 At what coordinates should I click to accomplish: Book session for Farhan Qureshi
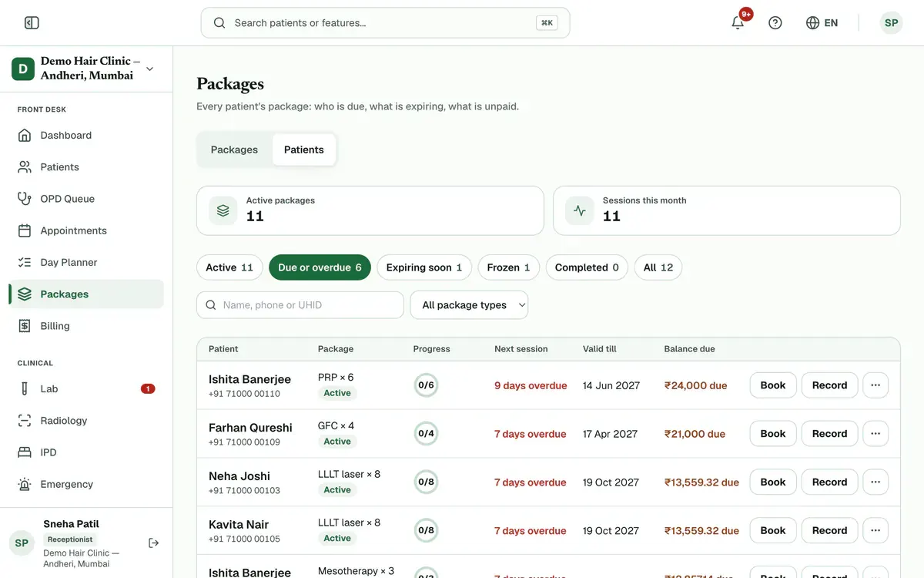coord(773,434)
